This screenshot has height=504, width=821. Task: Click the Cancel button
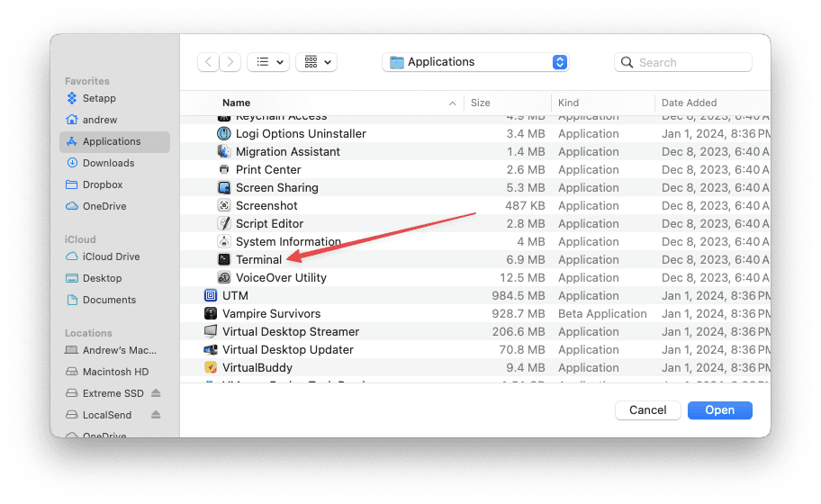(x=647, y=409)
